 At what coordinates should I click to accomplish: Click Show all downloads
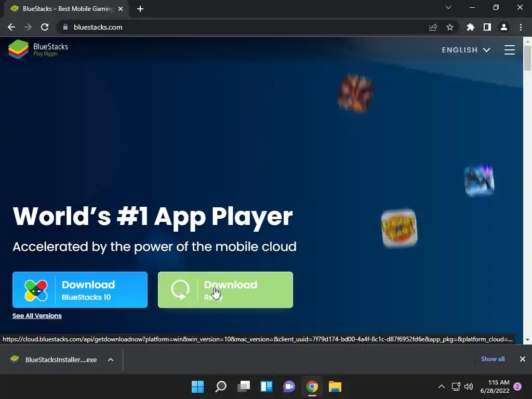pyautogui.click(x=493, y=359)
